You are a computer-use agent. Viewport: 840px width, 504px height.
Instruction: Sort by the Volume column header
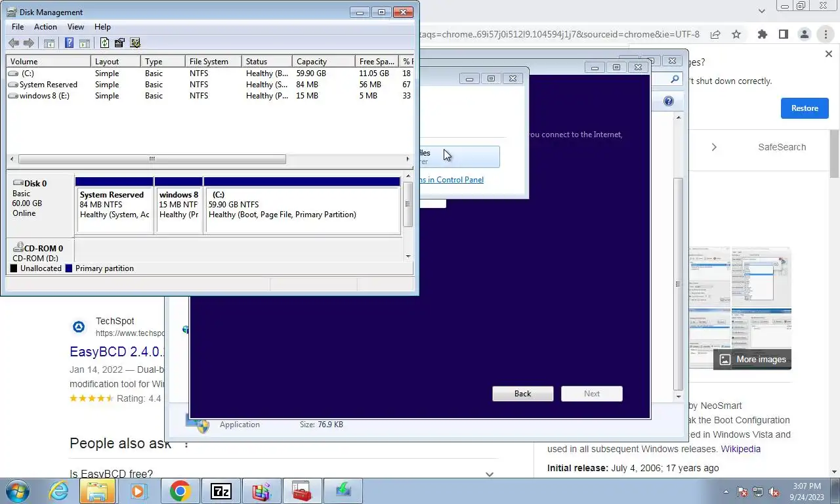49,61
